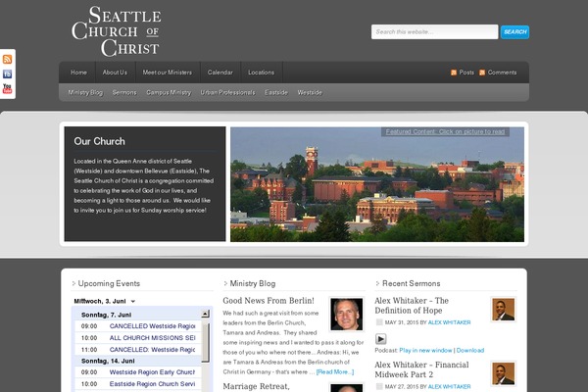Image resolution: width=588 pixels, height=392 pixels.
Task: Click thumbnail beside Financial Midweek sermon
Action: tap(504, 373)
